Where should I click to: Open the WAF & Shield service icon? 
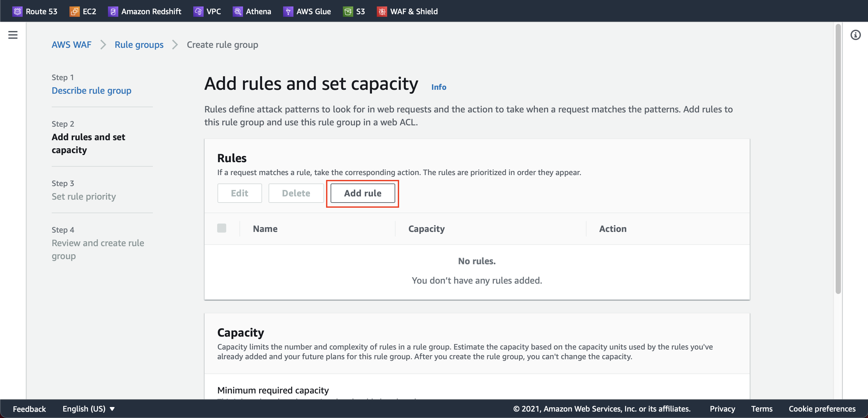[382, 11]
